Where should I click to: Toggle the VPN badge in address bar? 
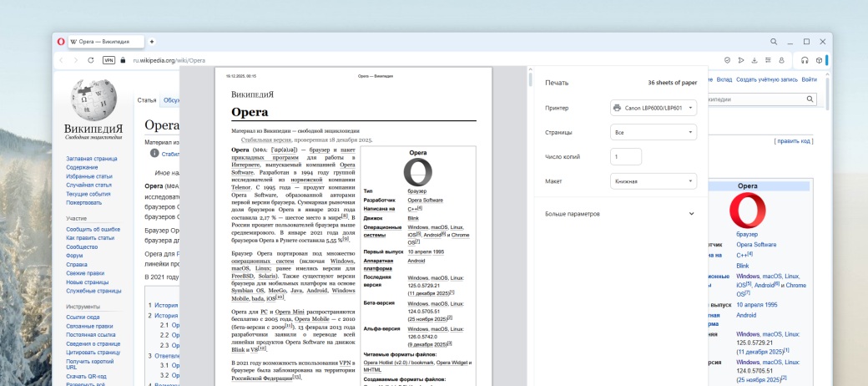point(108,60)
